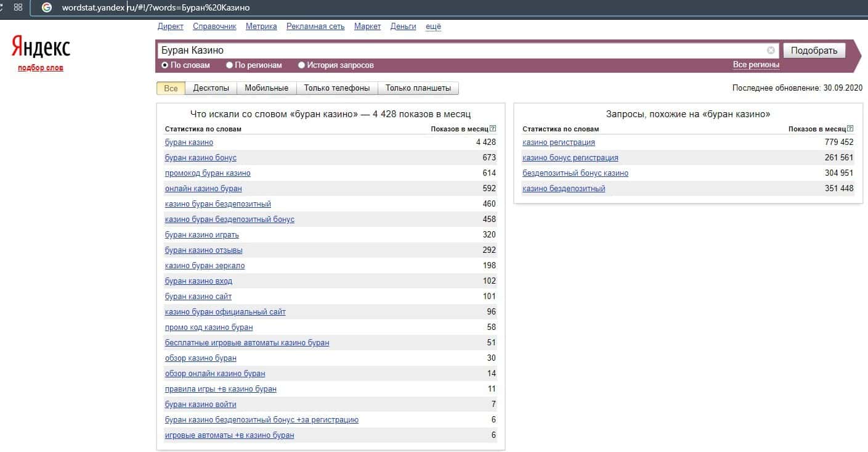The image size is (868, 452).
Task: Click the 'казино бездепозитный' similar query link
Action: click(x=564, y=189)
